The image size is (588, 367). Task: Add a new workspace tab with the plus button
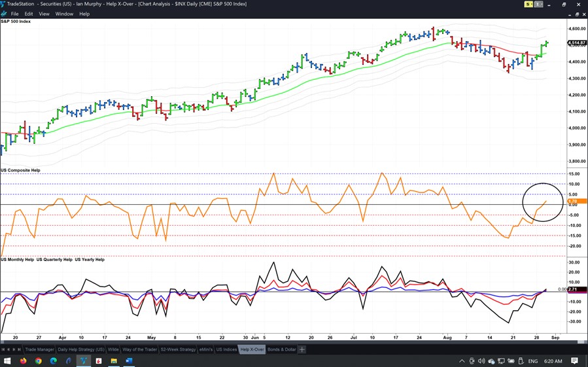pos(302,349)
